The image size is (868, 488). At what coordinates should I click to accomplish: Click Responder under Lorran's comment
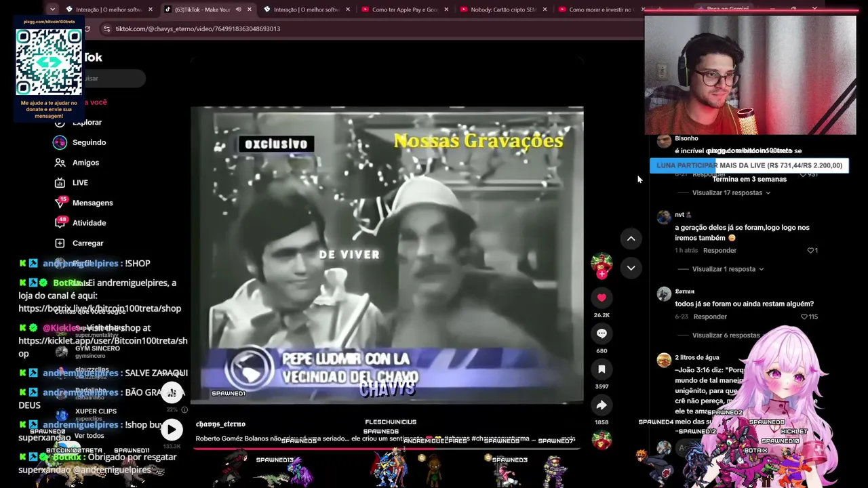pyautogui.click(x=710, y=317)
